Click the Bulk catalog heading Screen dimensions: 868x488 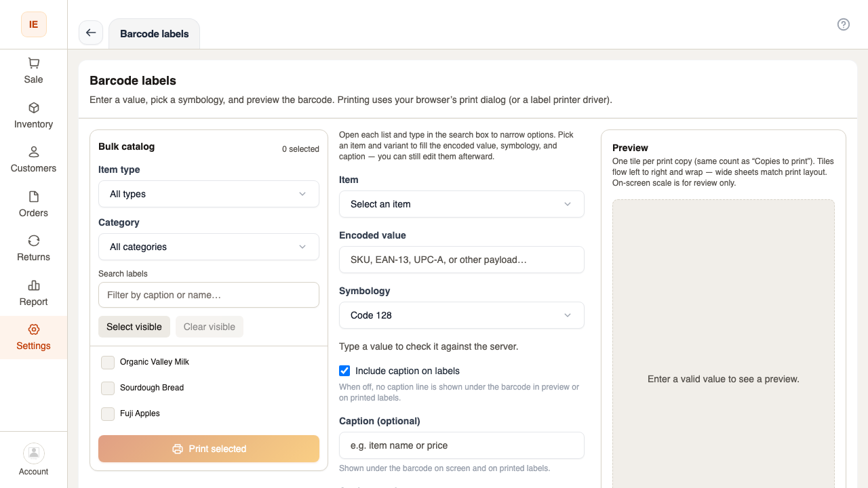point(127,146)
